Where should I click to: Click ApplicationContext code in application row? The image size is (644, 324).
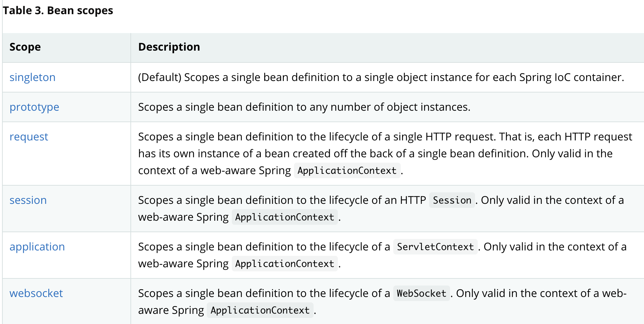(285, 264)
